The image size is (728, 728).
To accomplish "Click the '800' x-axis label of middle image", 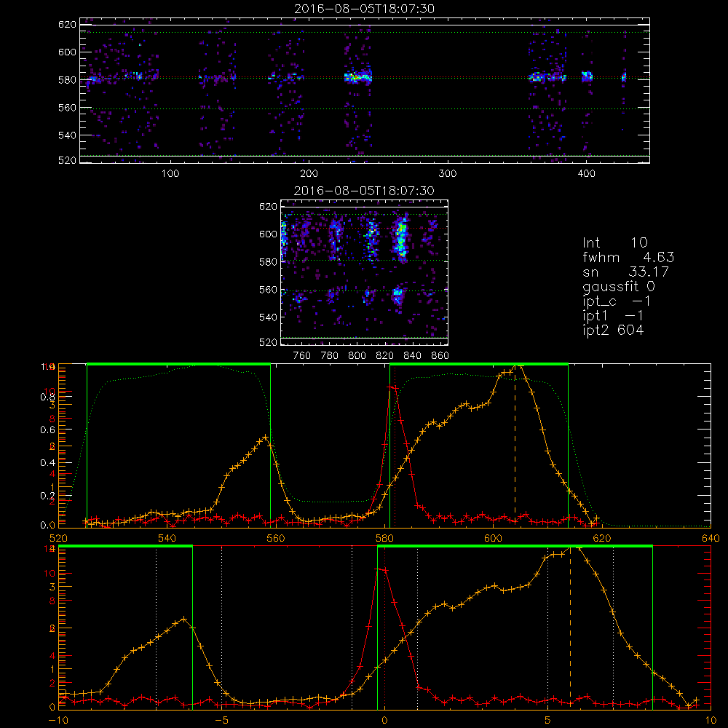I will [357, 356].
